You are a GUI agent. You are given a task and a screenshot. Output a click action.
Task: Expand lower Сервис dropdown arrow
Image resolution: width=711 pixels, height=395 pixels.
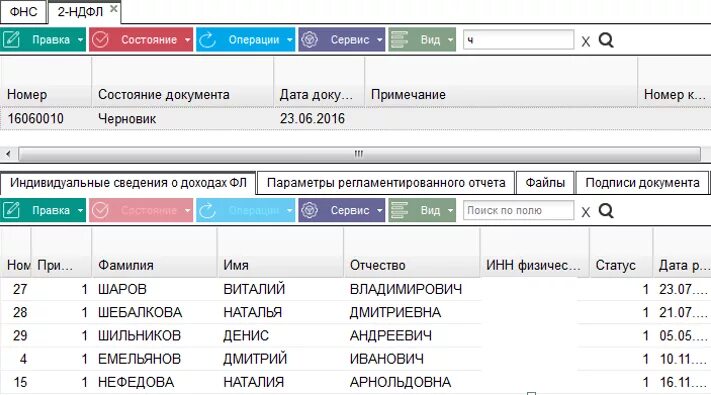pyautogui.click(x=380, y=210)
